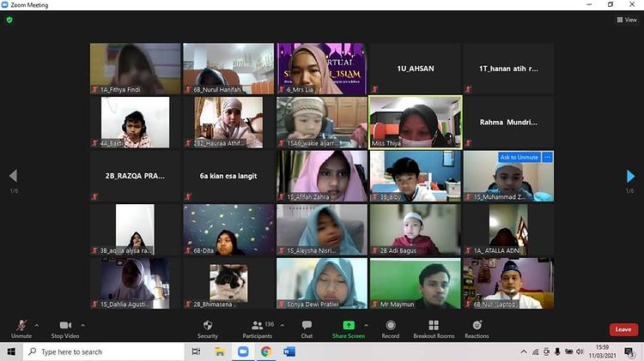Expand audio options arrow beside Unmute

click(37, 325)
